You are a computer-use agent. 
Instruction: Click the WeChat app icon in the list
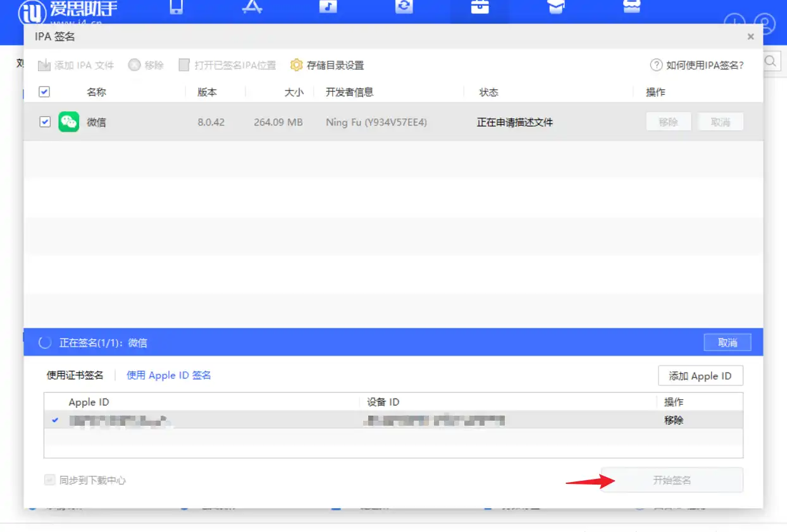pyautogui.click(x=69, y=122)
